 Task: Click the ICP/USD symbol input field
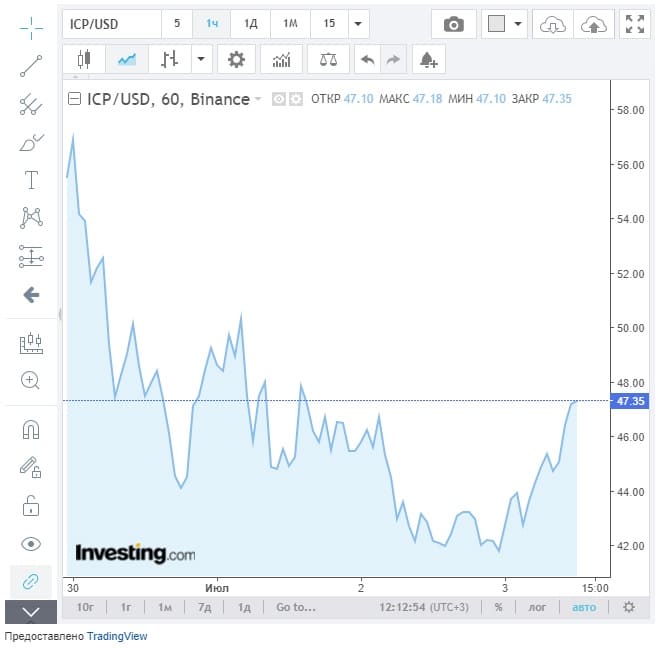(110, 24)
